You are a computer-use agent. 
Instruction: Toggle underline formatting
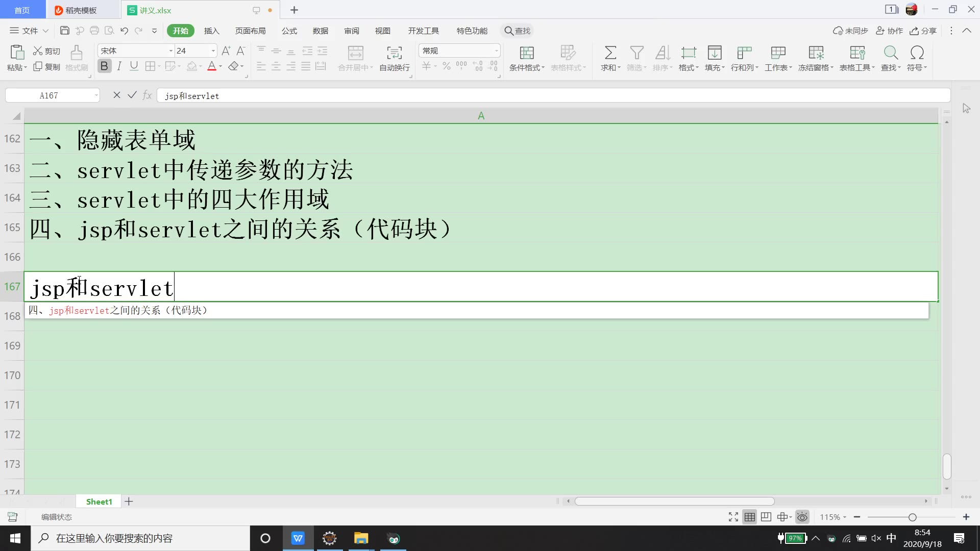[x=134, y=66]
